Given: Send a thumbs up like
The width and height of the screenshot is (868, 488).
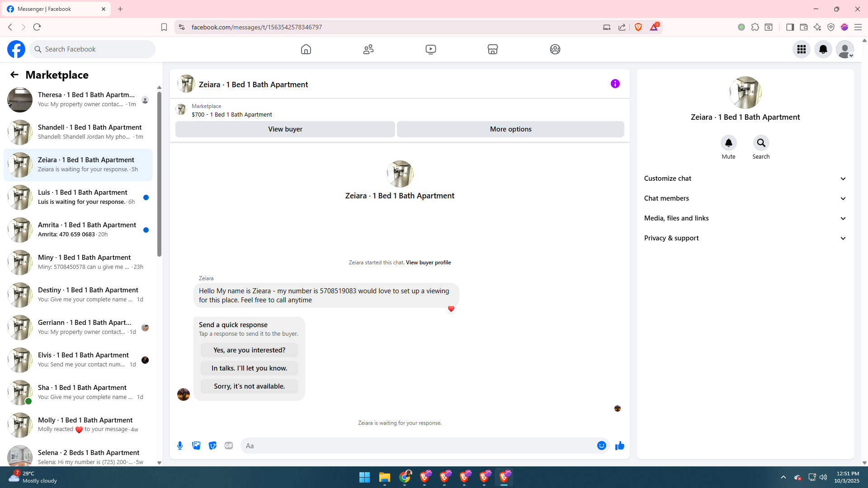Looking at the screenshot, I should (620, 446).
